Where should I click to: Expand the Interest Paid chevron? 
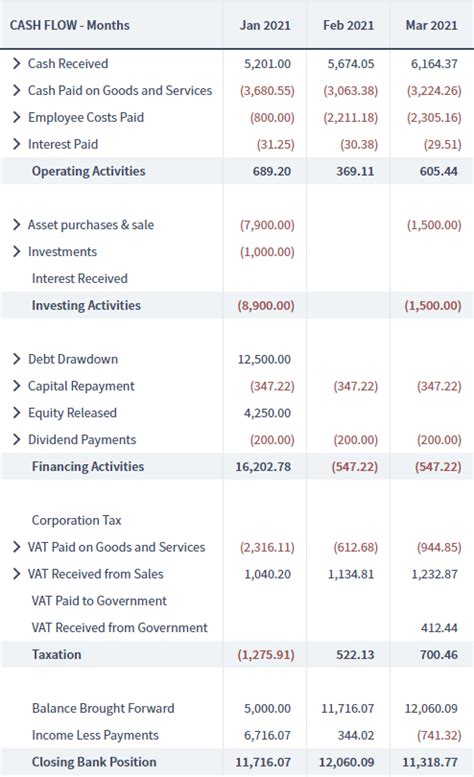pyautogui.click(x=16, y=144)
